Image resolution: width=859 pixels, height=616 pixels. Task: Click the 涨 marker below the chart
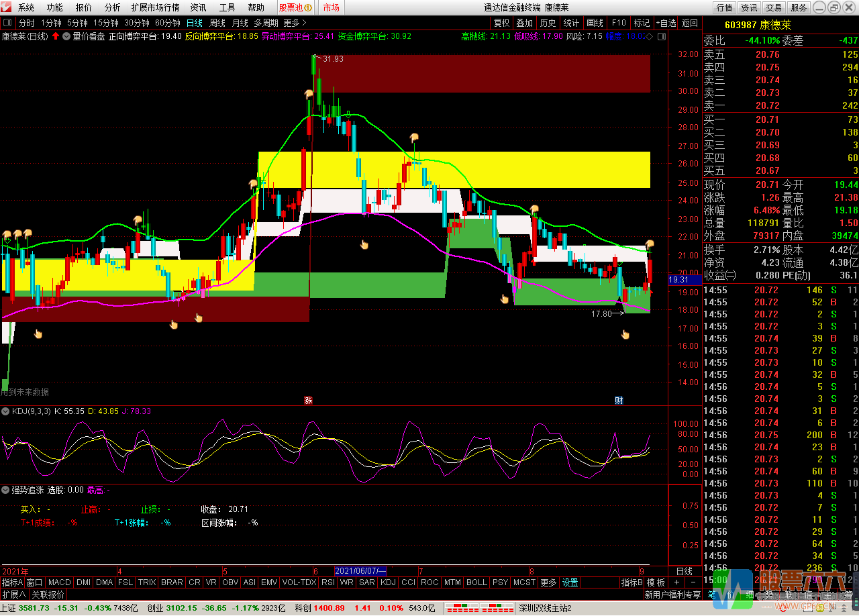[308, 400]
